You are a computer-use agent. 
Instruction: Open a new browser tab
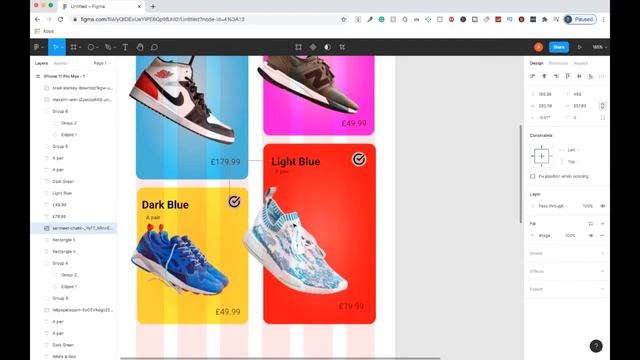pyautogui.click(x=153, y=7)
